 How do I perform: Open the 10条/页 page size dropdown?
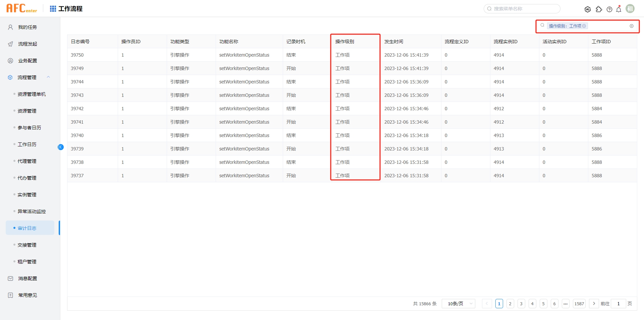point(458,304)
